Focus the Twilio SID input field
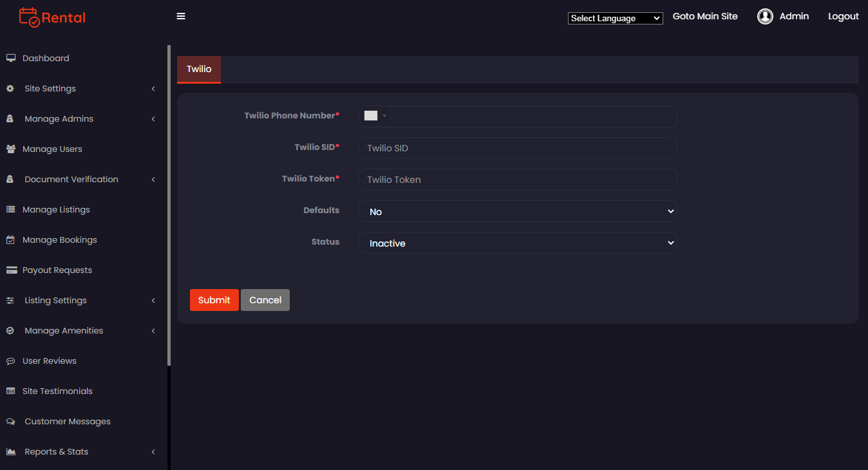 (x=518, y=148)
